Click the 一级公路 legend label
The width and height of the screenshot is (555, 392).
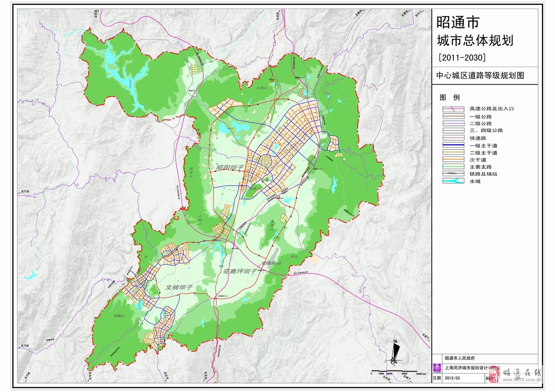(x=481, y=117)
